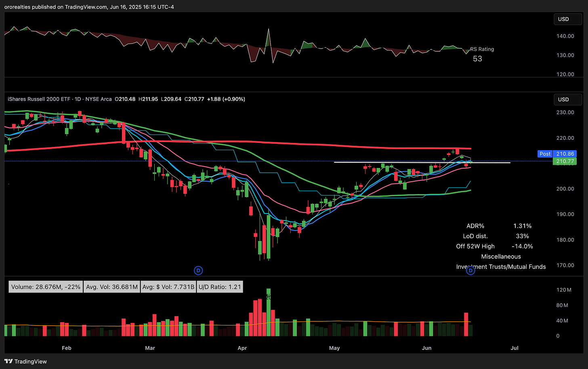Click the H211.95 high value in the legend
The height and width of the screenshot is (369, 588).
click(x=148, y=99)
